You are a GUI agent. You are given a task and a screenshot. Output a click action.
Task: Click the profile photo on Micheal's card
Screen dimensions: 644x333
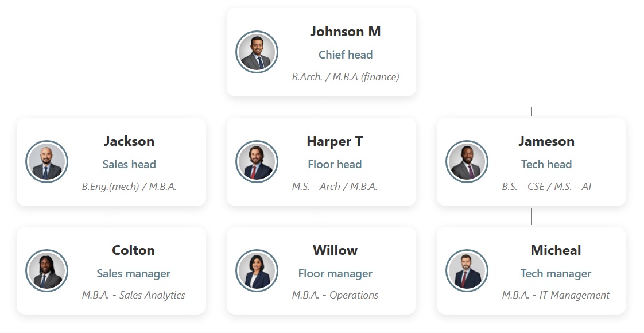467,271
